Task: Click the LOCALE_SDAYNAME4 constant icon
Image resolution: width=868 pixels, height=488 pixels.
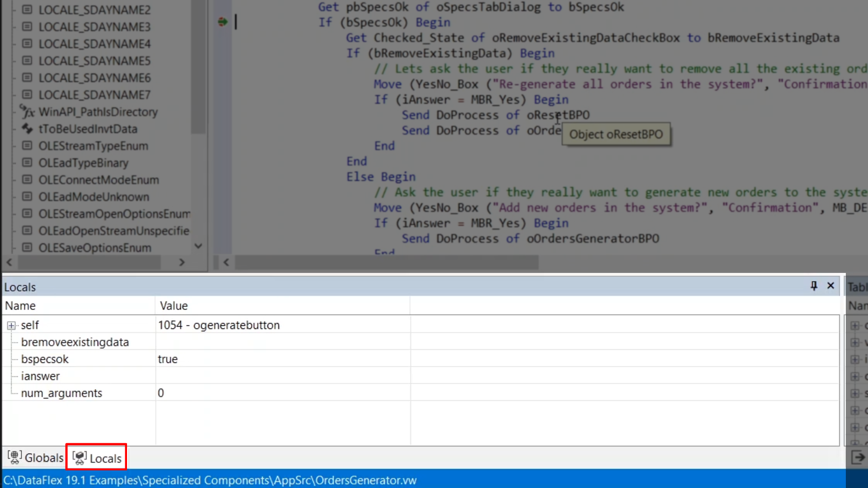Action: pyautogui.click(x=27, y=44)
